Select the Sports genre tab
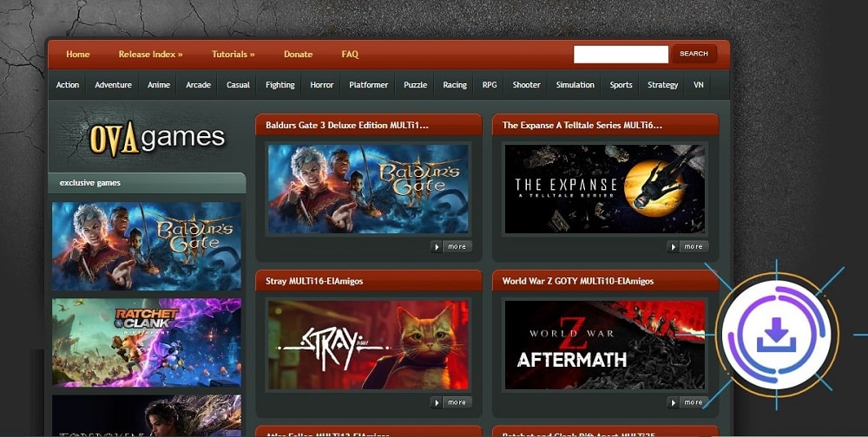Viewport: 868px width, 437px height. tap(621, 85)
